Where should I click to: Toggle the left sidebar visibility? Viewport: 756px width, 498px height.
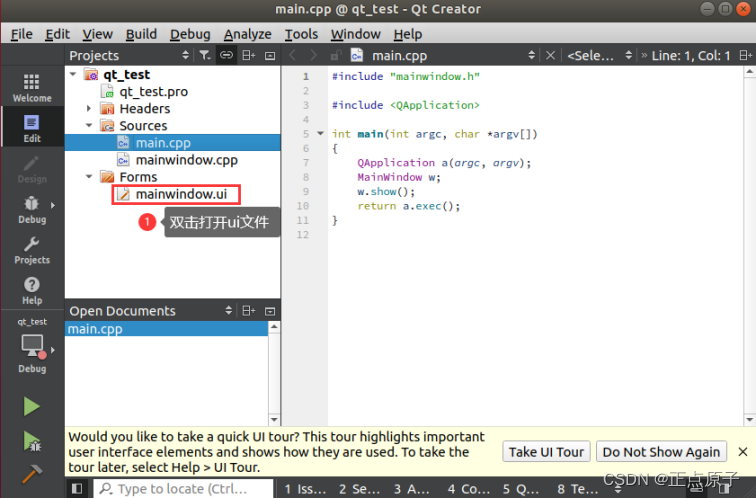pyautogui.click(x=77, y=488)
